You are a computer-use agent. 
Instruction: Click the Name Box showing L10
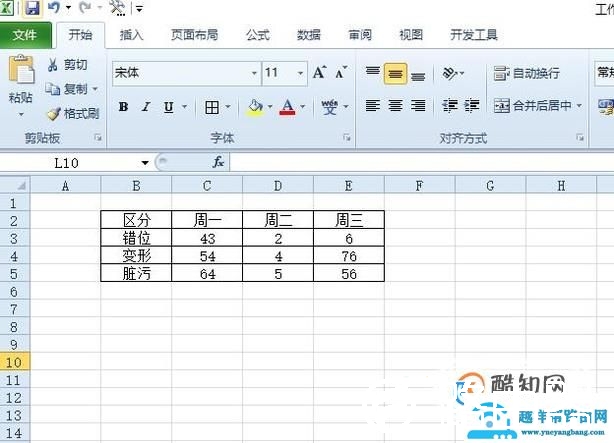(x=67, y=163)
